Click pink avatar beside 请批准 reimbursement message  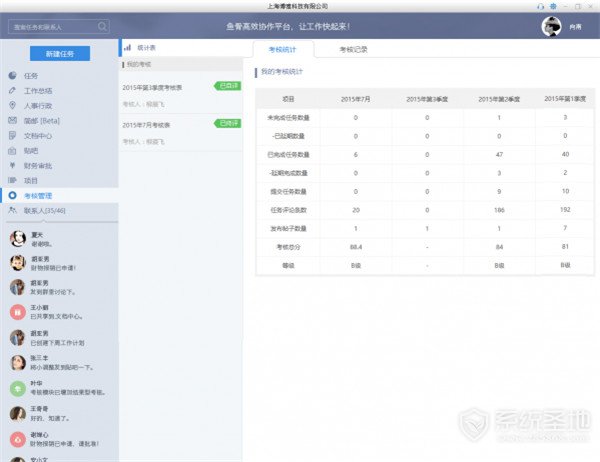(x=18, y=439)
